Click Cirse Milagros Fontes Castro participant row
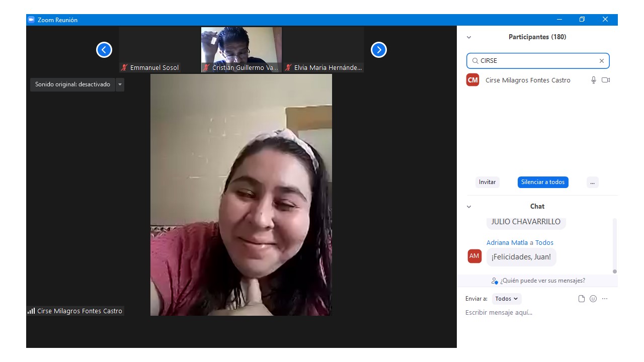 pyautogui.click(x=537, y=80)
